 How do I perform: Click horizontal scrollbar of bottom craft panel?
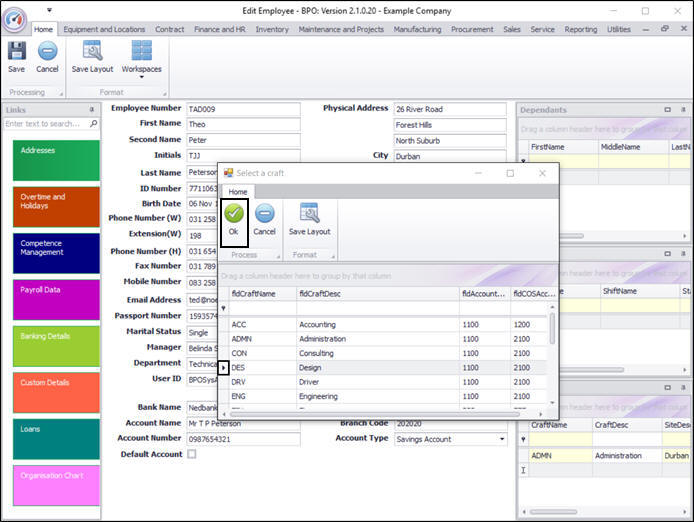click(553, 512)
